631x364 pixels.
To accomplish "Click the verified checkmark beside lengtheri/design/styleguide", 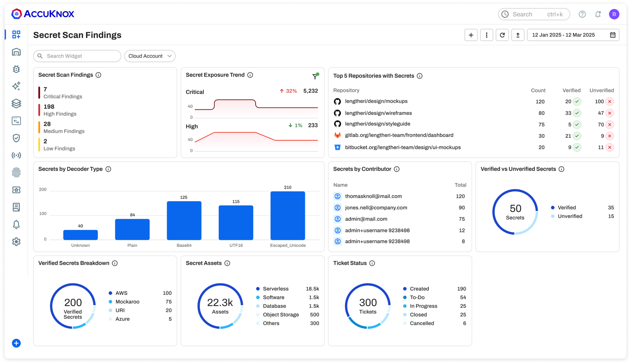I will 576,124.
